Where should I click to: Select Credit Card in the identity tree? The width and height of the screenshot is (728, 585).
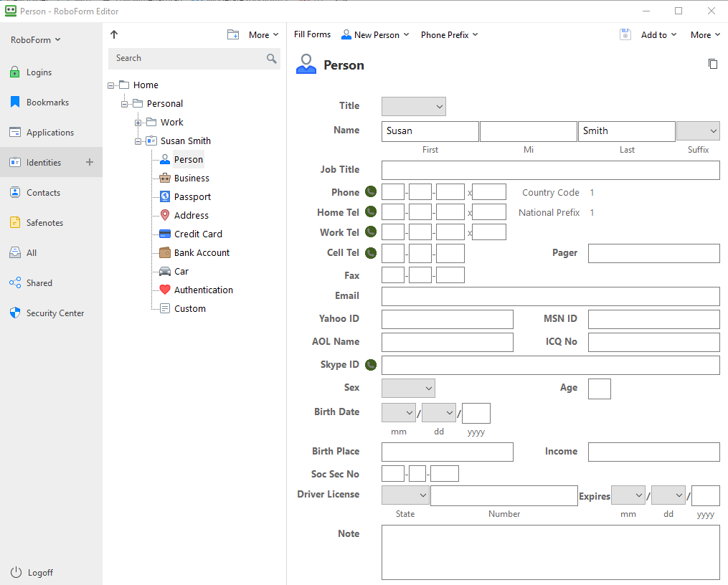tap(198, 234)
